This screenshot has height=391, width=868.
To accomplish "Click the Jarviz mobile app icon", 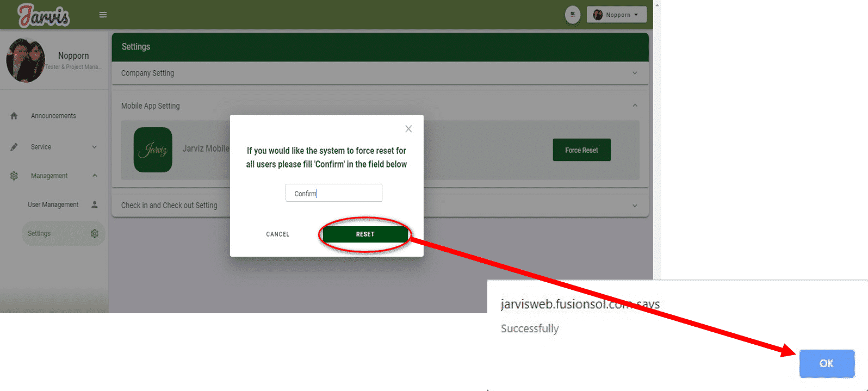I will click(153, 150).
